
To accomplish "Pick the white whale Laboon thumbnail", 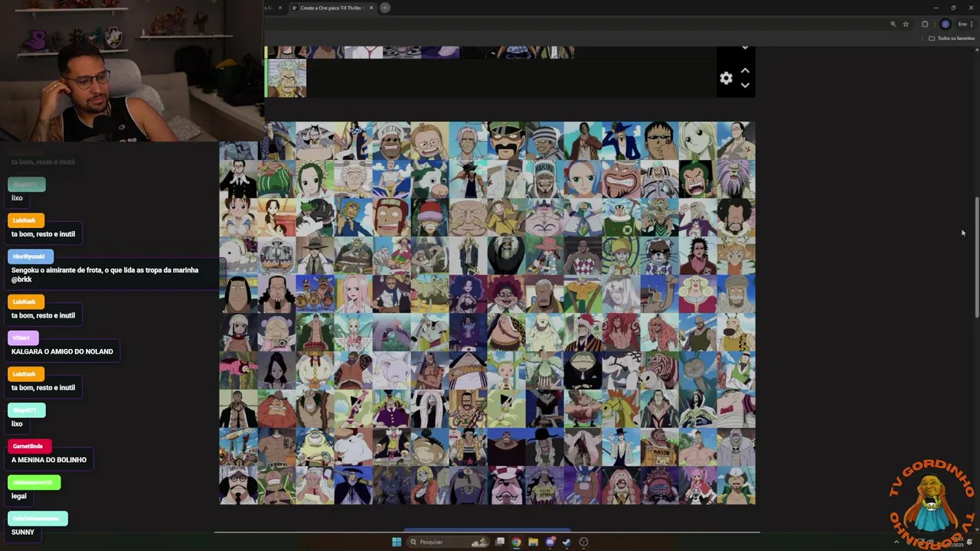I will tap(239, 256).
